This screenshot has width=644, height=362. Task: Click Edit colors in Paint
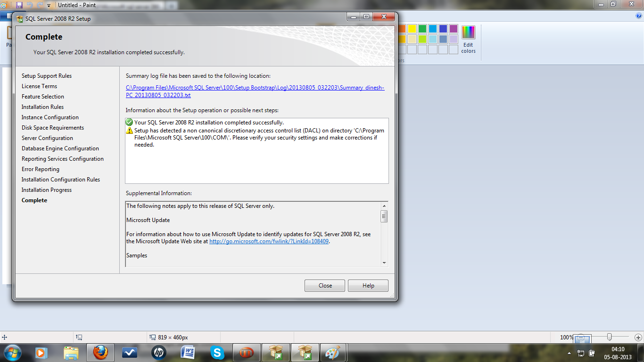pos(468,40)
